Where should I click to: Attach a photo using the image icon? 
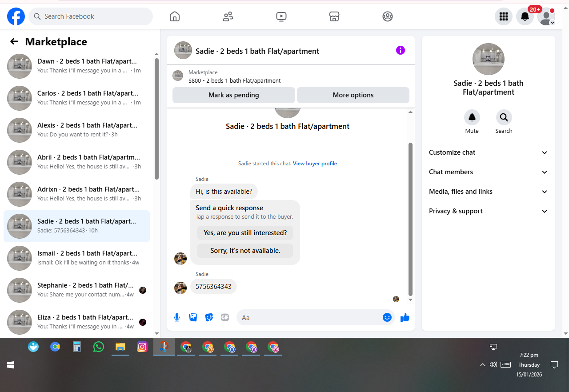point(193,317)
